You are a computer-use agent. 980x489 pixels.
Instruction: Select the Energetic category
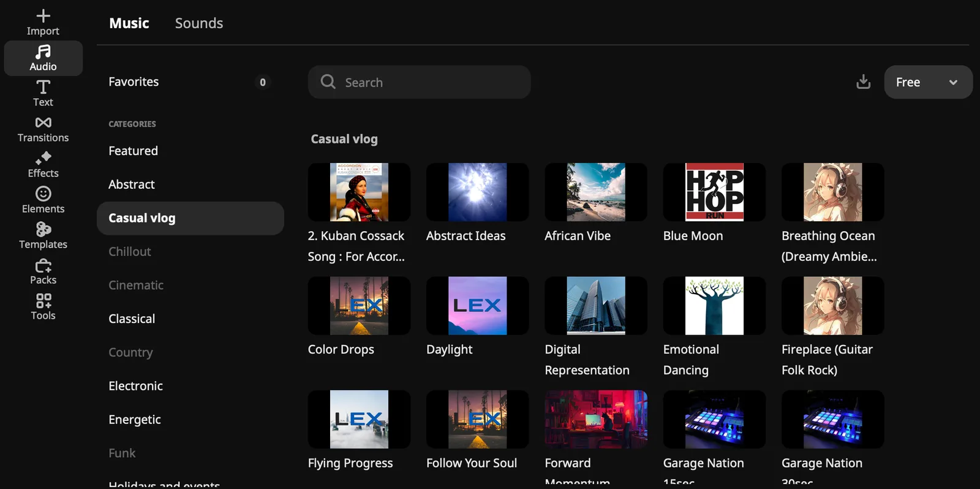(x=190, y=420)
